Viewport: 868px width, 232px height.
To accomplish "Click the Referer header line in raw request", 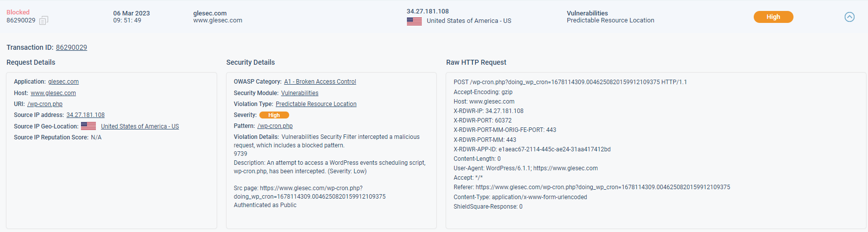I will 592,187.
